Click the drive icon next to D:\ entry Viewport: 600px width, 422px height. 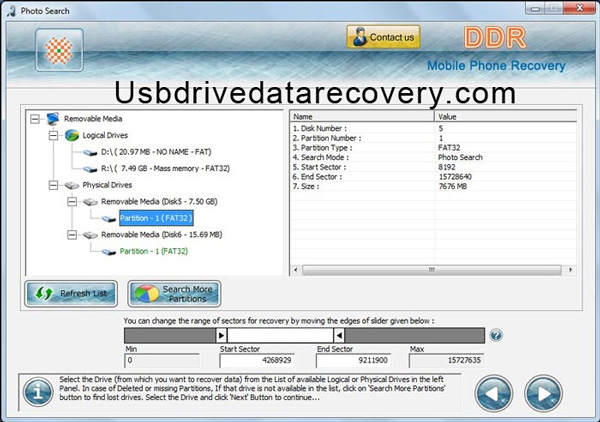pyautogui.click(x=90, y=153)
